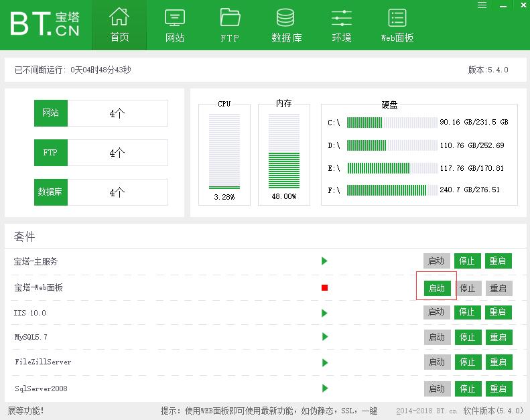The height and width of the screenshot is (420, 530).
Task: Click 启动 for IIS 10.0
Action: [x=436, y=312]
